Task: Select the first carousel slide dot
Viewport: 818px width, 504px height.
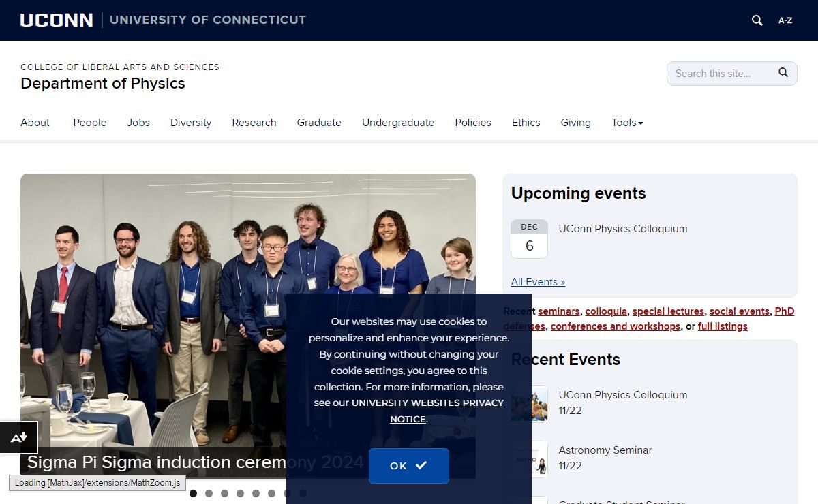Action: click(193, 493)
